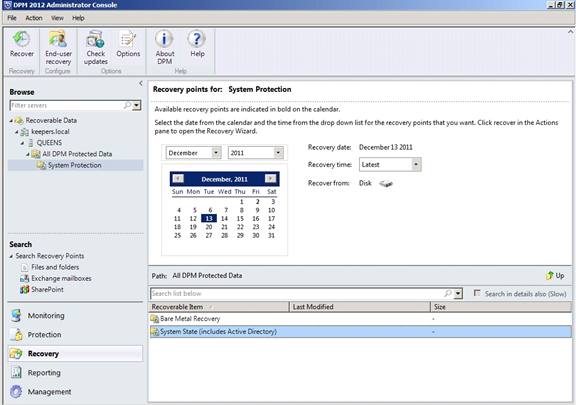
Task: Click the disk icon beside Recover from
Action: point(386,183)
